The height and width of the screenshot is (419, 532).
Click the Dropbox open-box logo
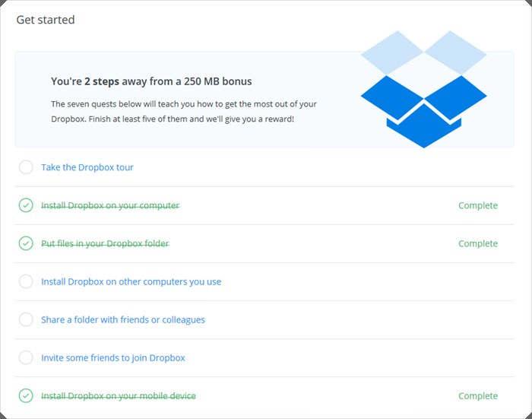coord(423,91)
